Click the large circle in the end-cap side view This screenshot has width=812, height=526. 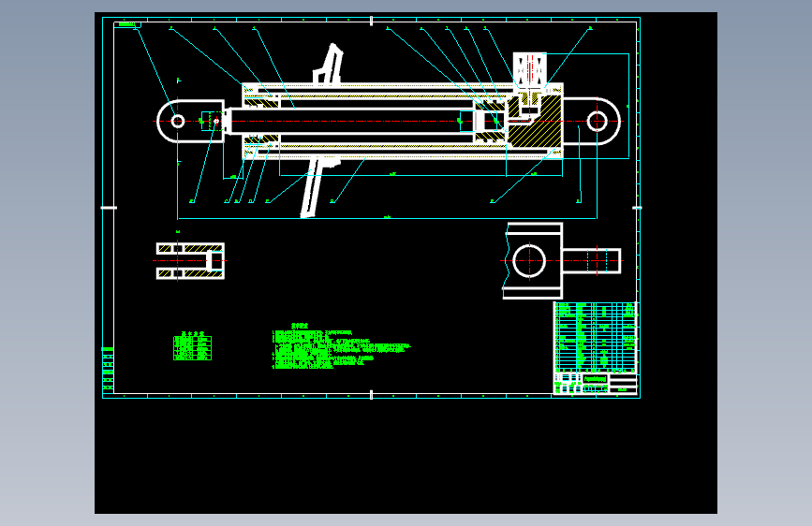click(x=529, y=261)
